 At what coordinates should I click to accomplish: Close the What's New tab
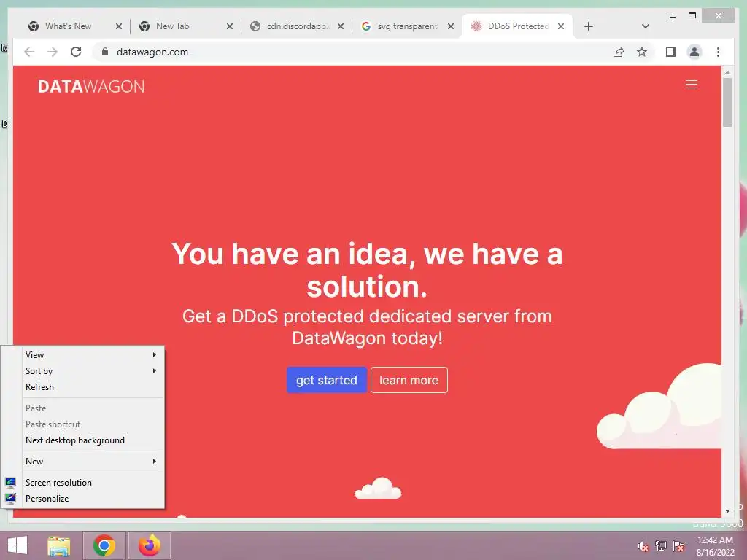tap(119, 26)
